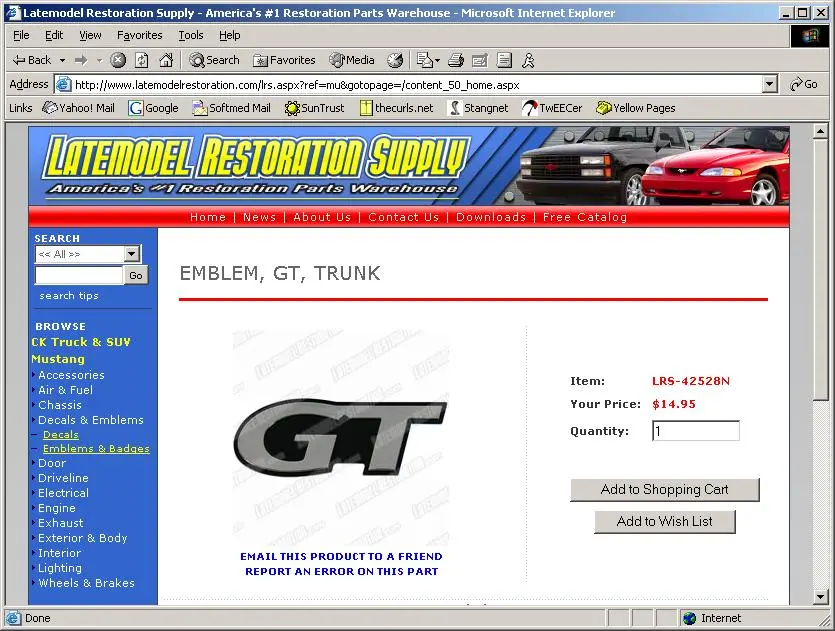Click the About Us navigation link
This screenshot has height=631, width=835.
click(x=322, y=217)
